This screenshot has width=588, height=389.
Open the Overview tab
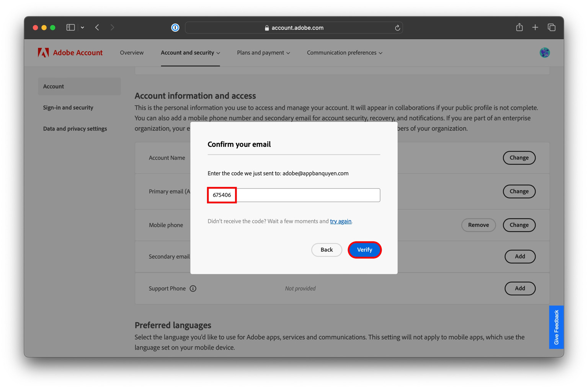coord(132,53)
